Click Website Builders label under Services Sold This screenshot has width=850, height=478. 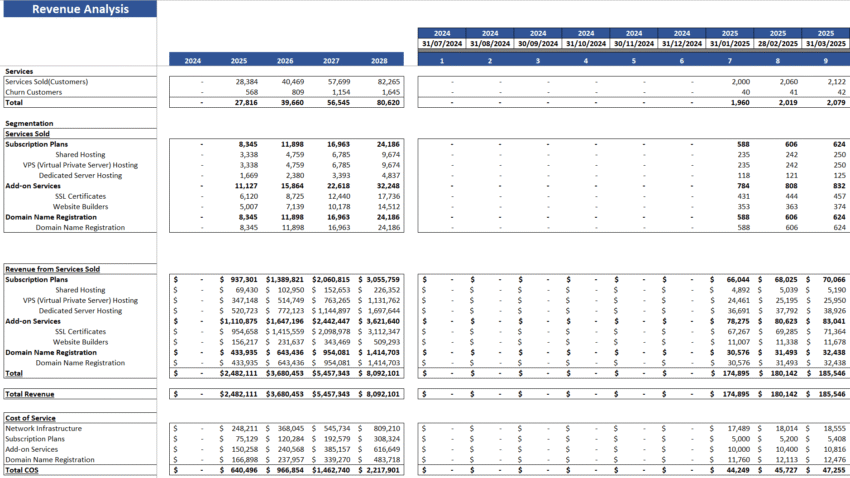pos(80,206)
